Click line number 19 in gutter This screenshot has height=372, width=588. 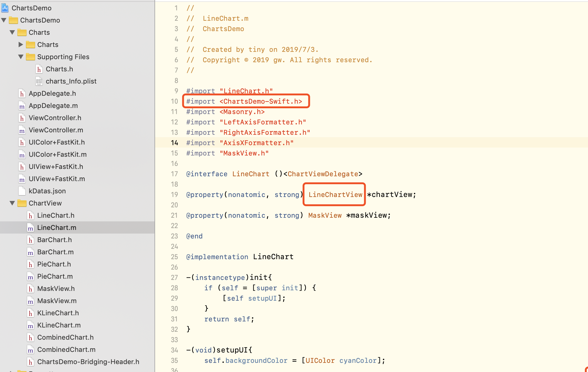click(x=174, y=195)
